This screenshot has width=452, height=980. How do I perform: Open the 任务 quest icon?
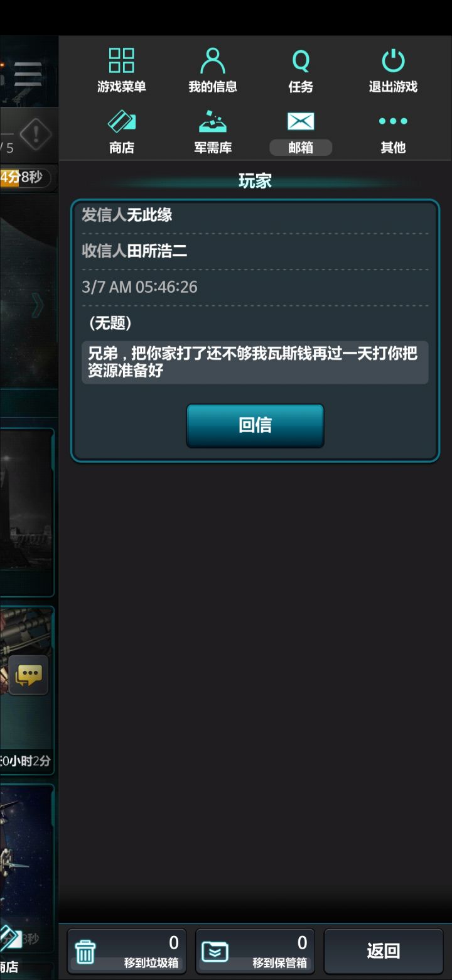click(x=301, y=70)
